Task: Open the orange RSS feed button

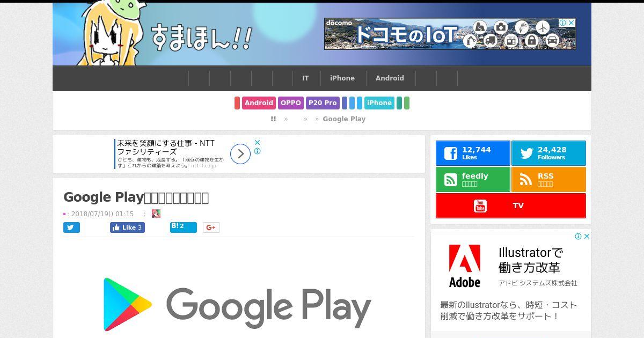Action: click(x=548, y=179)
